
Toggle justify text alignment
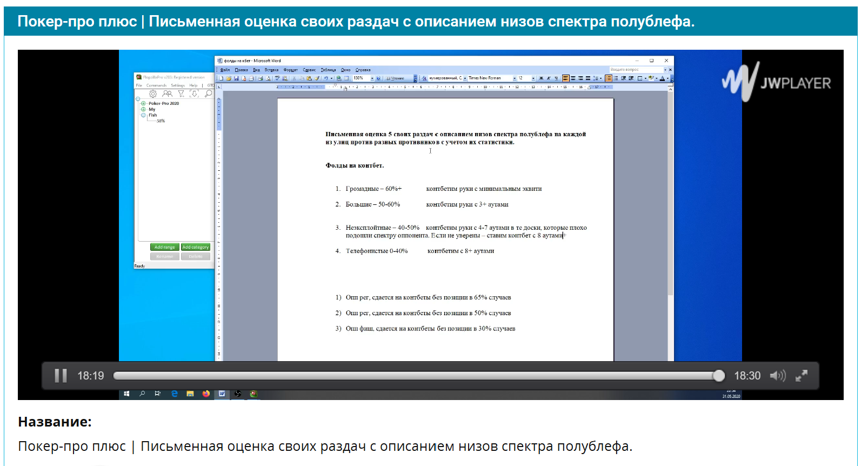588,78
